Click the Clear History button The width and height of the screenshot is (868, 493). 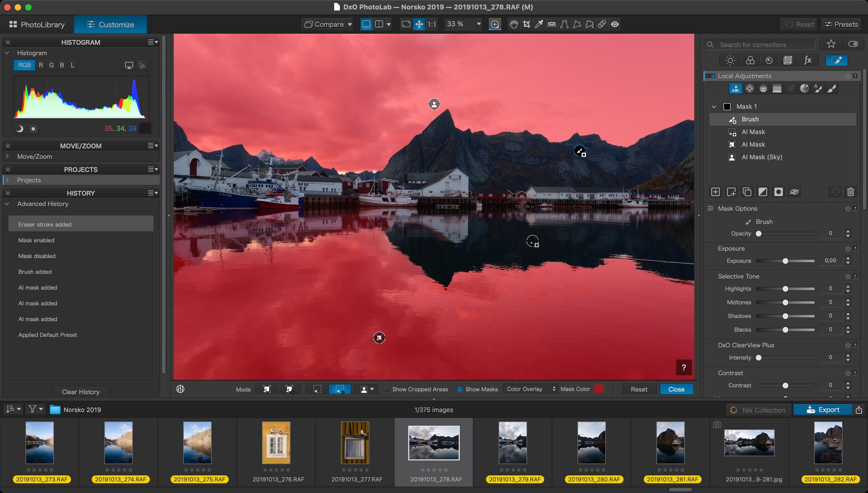point(81,392)
